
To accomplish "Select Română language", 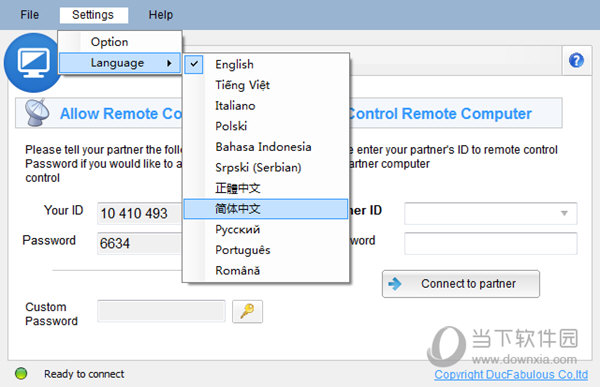I will 266,271.
